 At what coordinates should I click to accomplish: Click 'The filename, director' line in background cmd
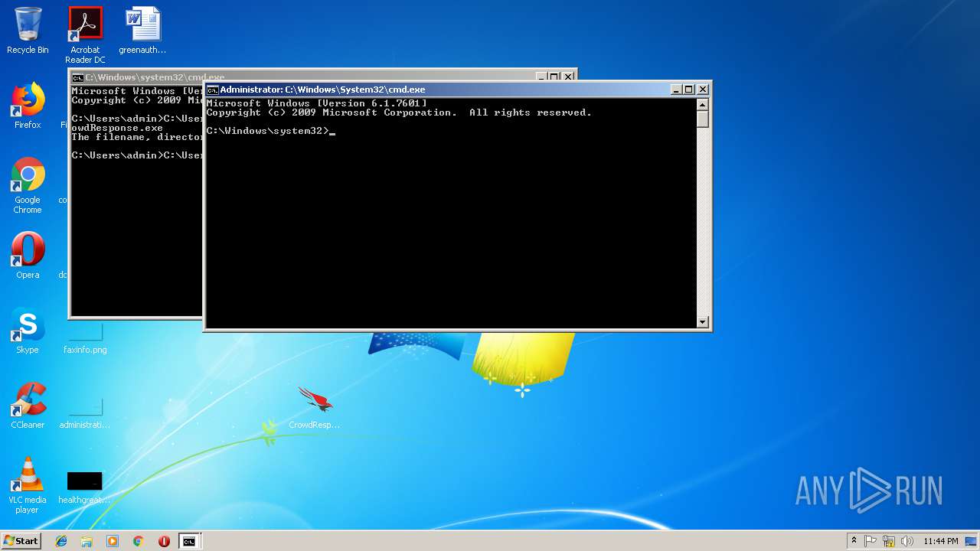click(x=137, y=137)
